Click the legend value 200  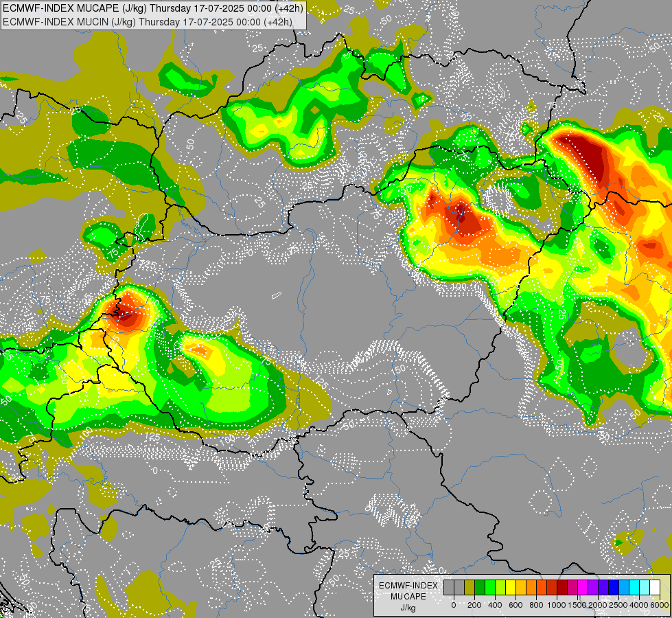tap(474, 605)
